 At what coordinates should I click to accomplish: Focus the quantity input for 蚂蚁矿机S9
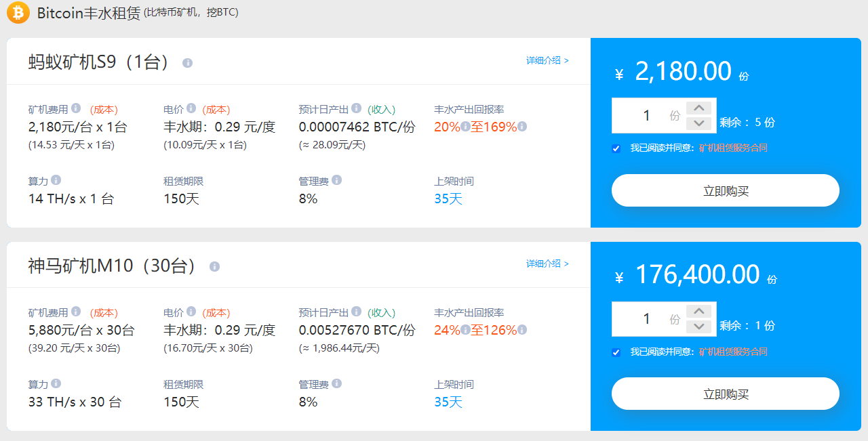point(648,116)
